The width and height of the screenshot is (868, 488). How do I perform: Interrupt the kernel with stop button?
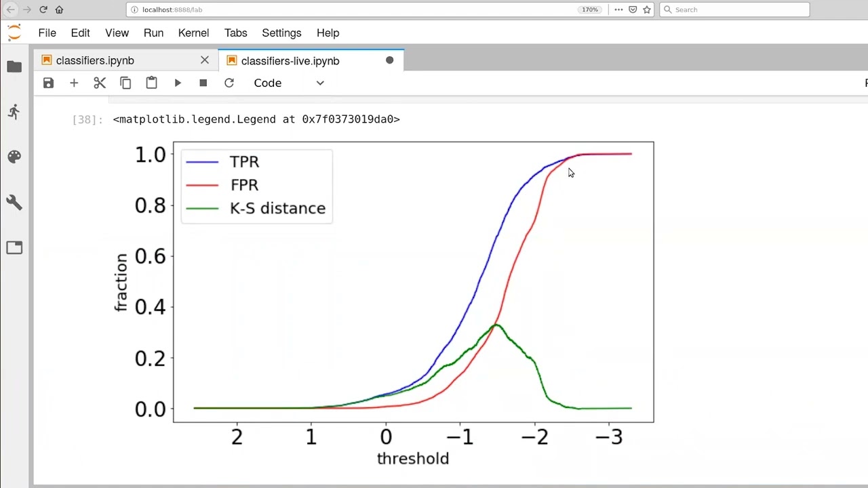[203, 83]
